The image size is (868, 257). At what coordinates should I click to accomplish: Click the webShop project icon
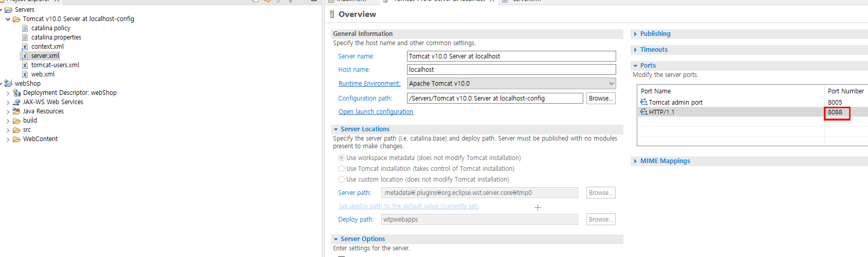(8, 83)
